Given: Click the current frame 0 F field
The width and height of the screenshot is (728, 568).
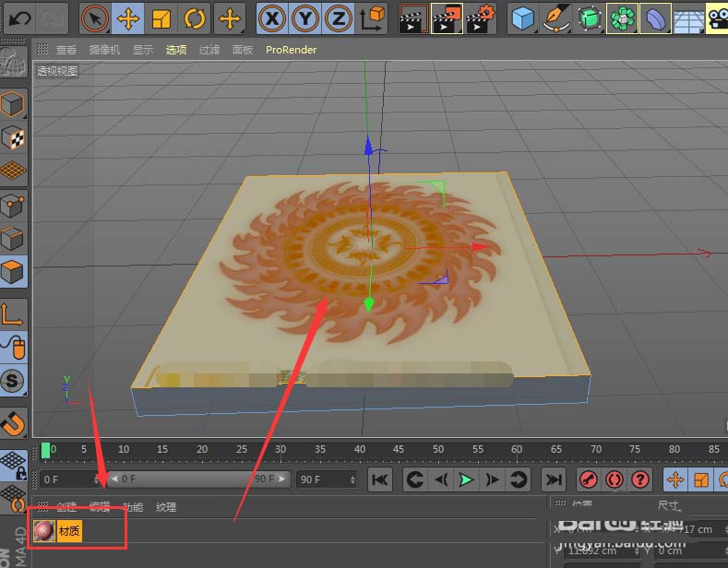Looking at the screenshot, I should [70, 479].
